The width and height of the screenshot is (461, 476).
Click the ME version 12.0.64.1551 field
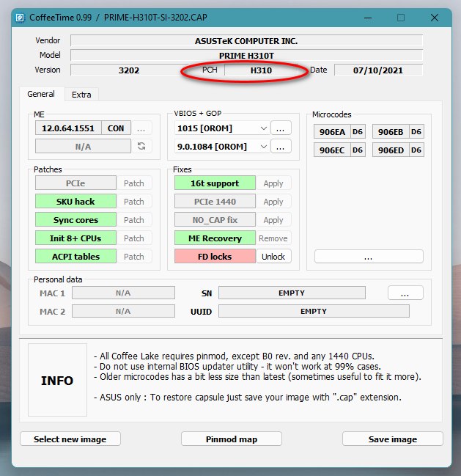(68, 128)
